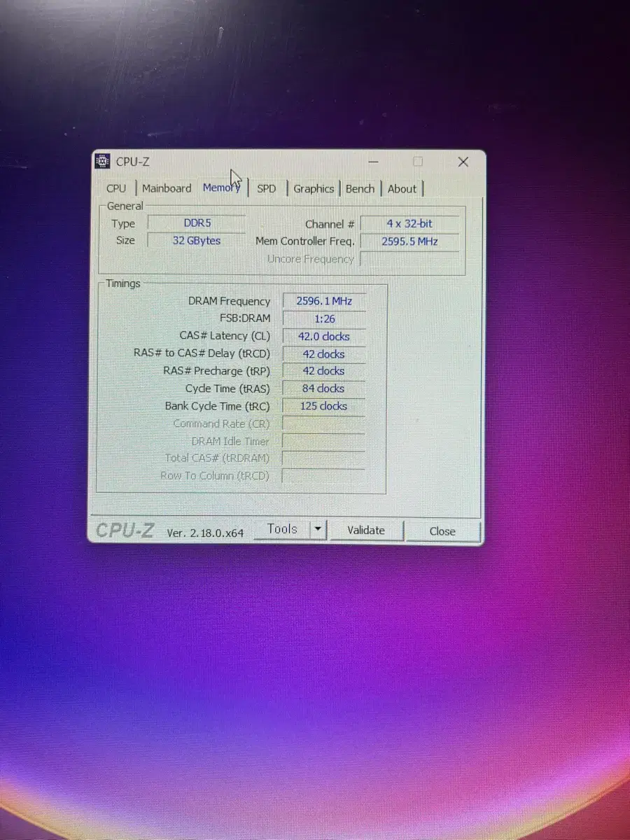Screen dimensions: 630x840
Task: Click the tRCD 42 clocks value
Action: tap(324, 353)
